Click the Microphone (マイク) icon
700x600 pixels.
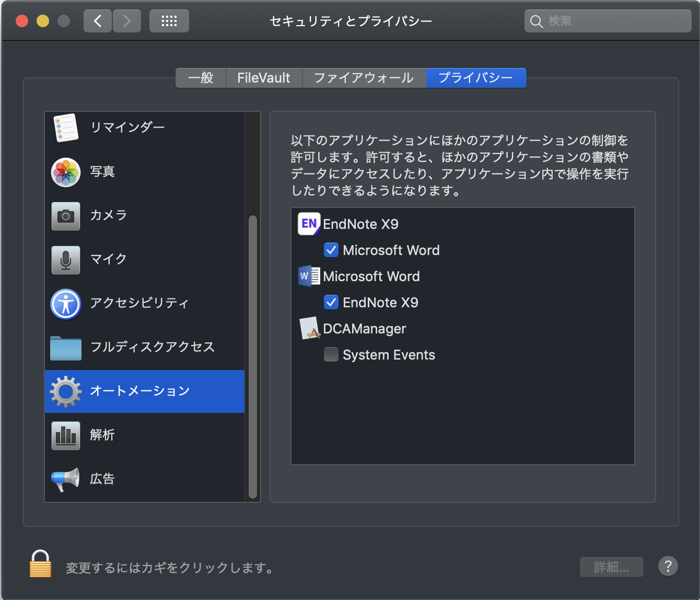coord(66,260)
